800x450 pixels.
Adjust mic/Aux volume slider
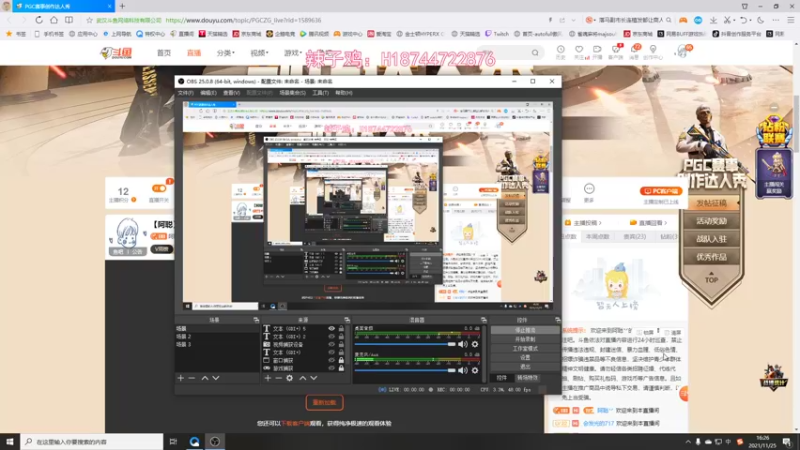(405, 370)
